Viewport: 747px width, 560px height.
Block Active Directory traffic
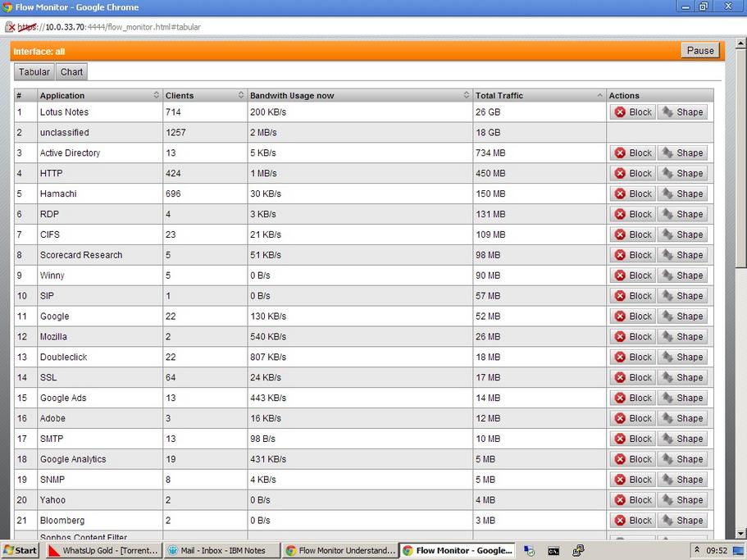pyautogui.click(x=633, y=153)
